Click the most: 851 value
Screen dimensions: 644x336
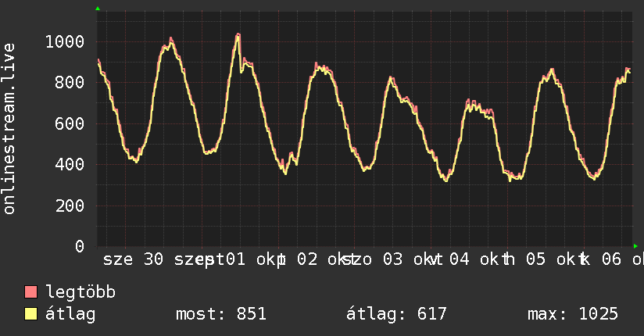pyautogui.click(x=221, y=314)
